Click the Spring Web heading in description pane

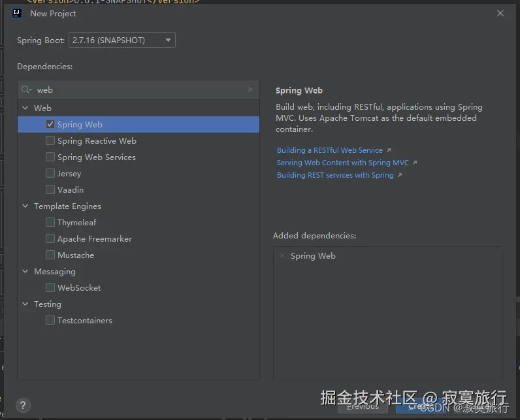[299, 91]
